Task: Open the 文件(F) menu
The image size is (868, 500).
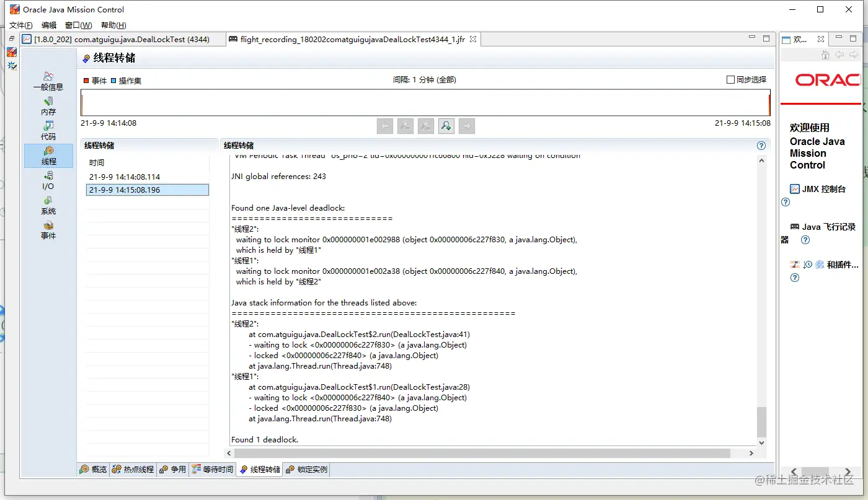Action: coord(20,25)
